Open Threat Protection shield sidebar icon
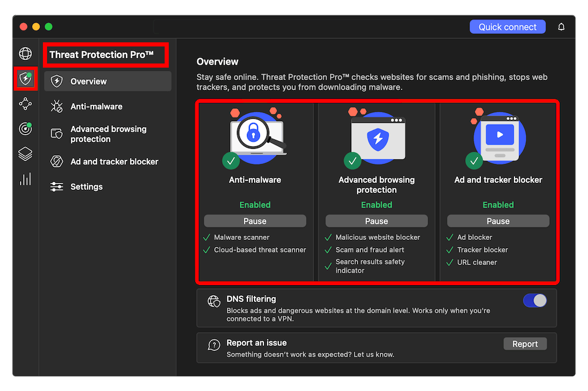This screenshot has width=588, height=391. (x=25, y=79)
